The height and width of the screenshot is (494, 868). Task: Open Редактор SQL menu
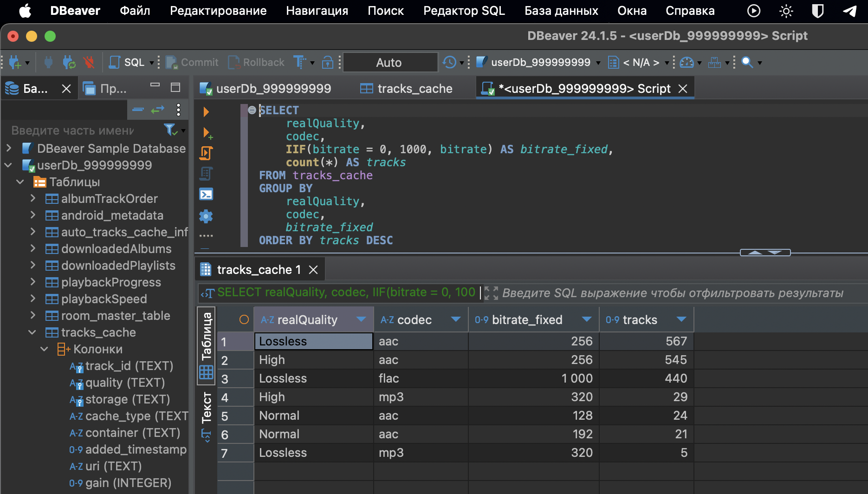[464, 11]
